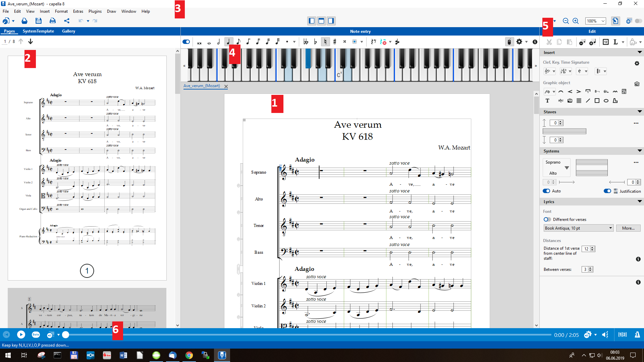Open the clef dropdown
This screenshot has height=362, width=644.
[x=549, y=71]
